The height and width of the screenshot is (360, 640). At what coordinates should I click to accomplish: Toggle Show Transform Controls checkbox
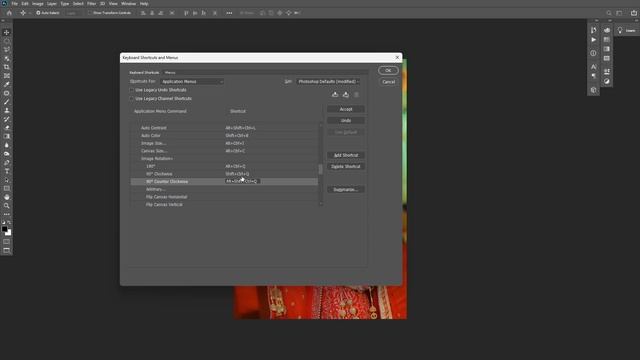89,13
